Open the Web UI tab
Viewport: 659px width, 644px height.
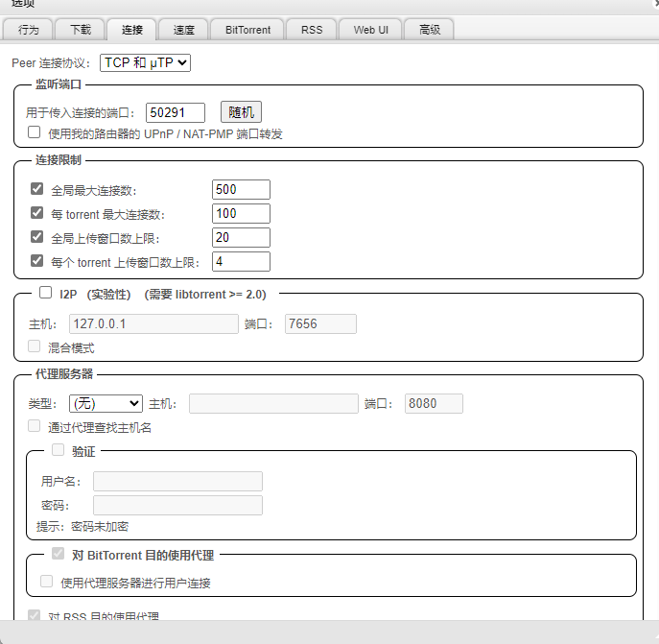click(370, 30)
